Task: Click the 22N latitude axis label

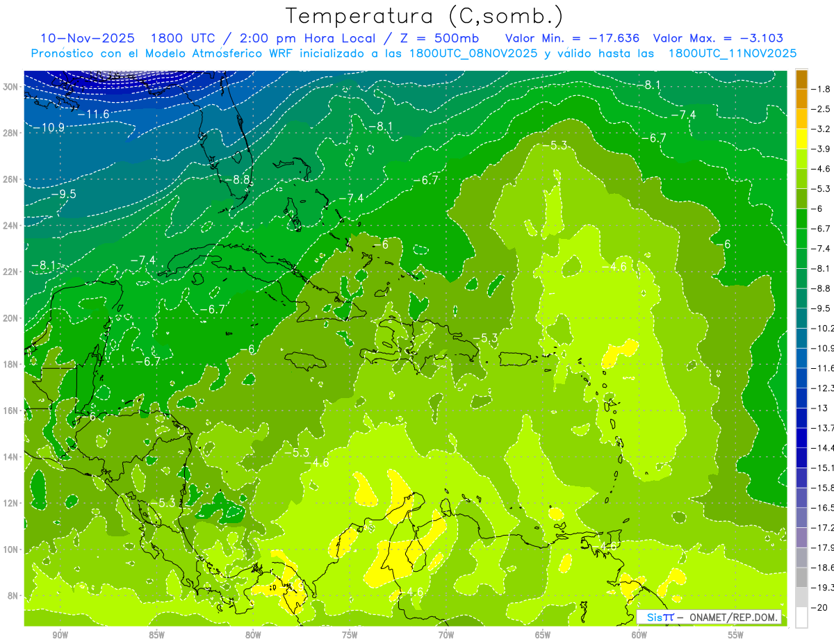Action: 10,272
